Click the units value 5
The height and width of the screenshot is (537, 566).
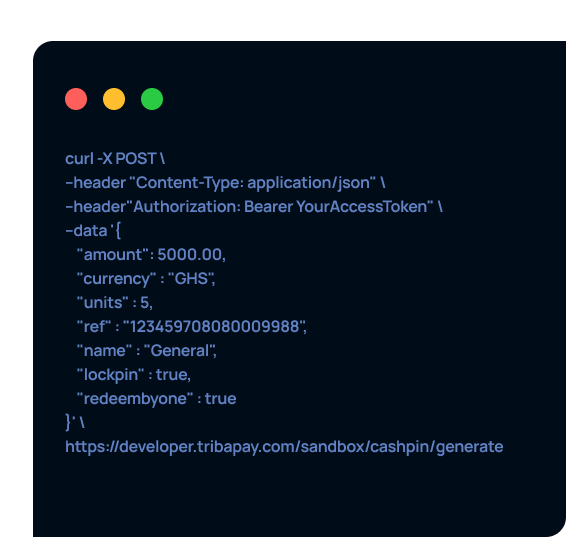tap(146, 303)
